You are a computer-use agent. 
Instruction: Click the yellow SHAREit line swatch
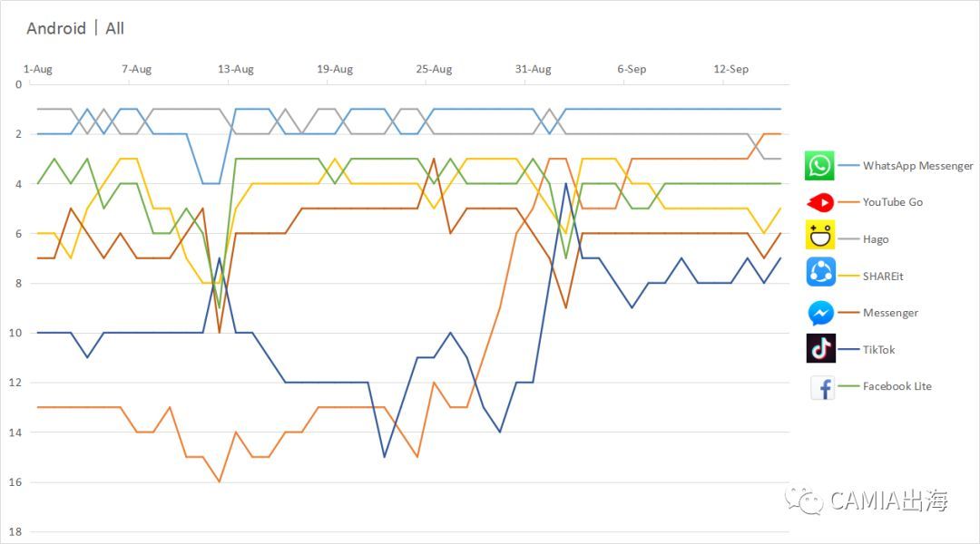(848, 276)
